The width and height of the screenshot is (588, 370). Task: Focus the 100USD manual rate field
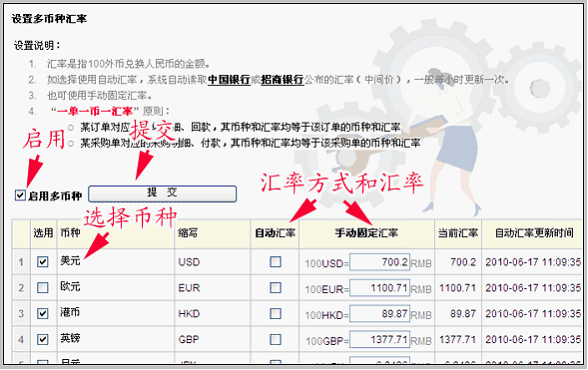[380, 262]
